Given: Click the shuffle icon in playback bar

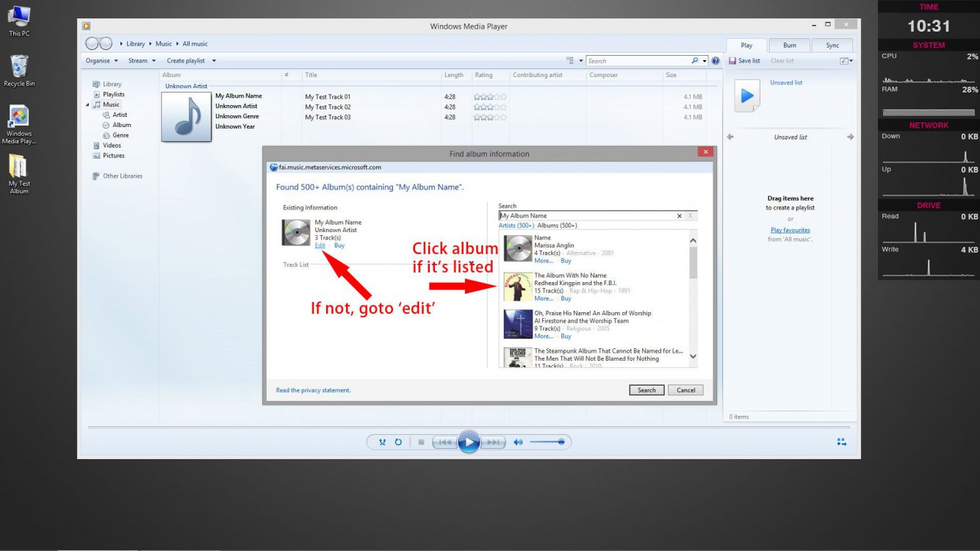Looking at the screenshot, I should [x=382, y=442].
